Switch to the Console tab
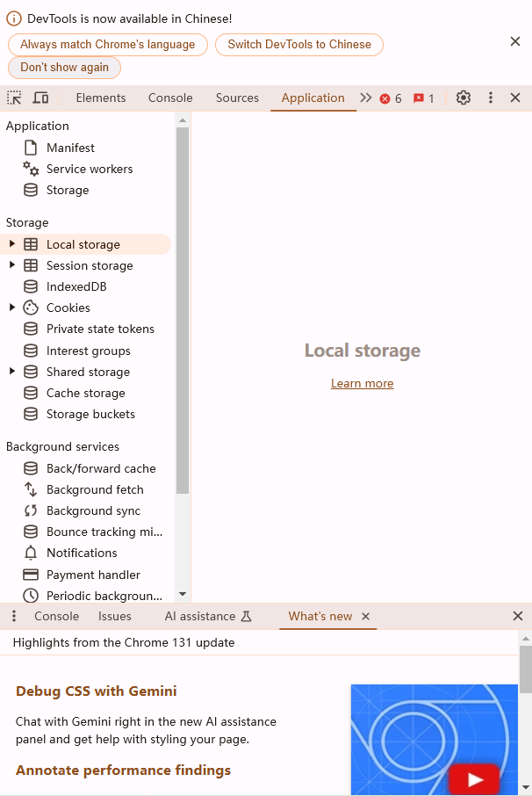532x796 pixels. click(x=170, y=98)
